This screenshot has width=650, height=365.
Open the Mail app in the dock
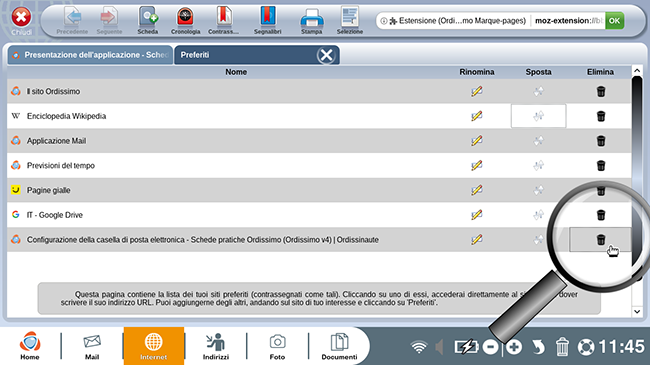coord(92,346)
